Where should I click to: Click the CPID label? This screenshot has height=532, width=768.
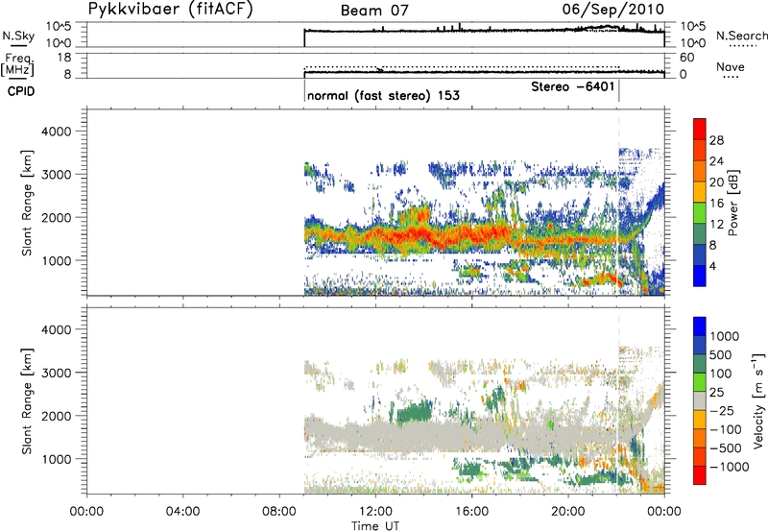(x=21, y=91)
